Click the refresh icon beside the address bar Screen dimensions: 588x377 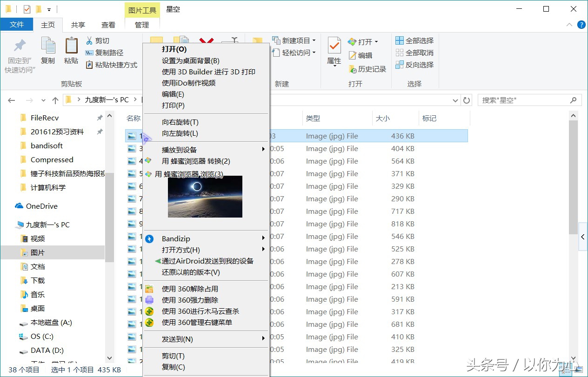pos(467,99)
